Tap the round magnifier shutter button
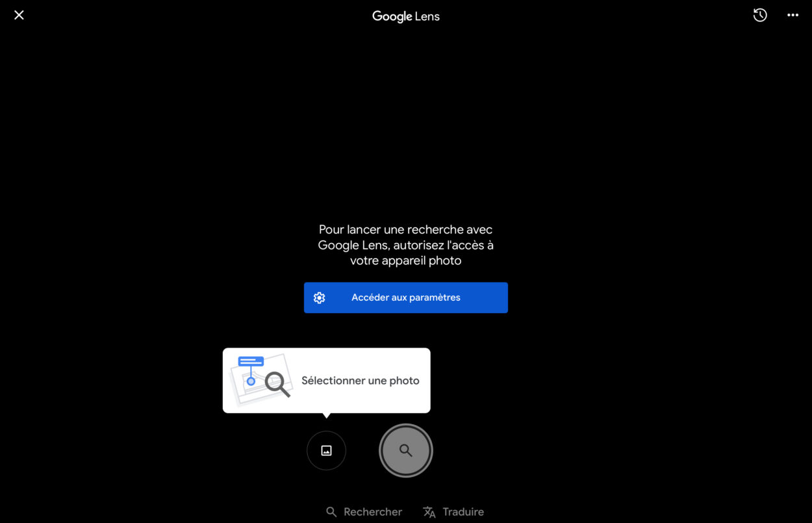Image resolution: width=812 pixels, height=523 pixels. pos(405,450)
